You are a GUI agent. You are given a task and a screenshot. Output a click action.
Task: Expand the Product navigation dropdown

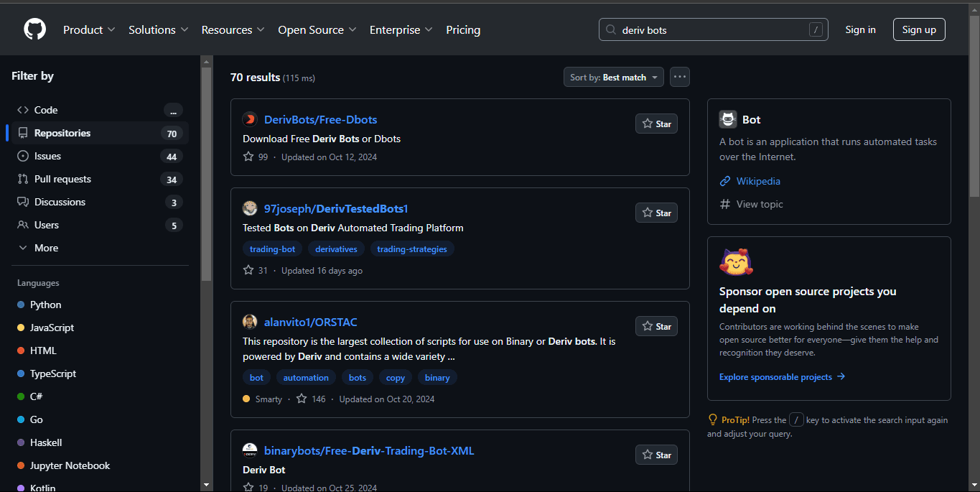pyautogui.click(x=88, y=29)
